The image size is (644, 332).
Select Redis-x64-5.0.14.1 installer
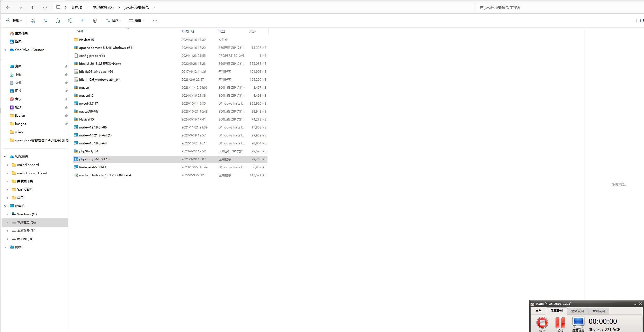coord(170,167)
